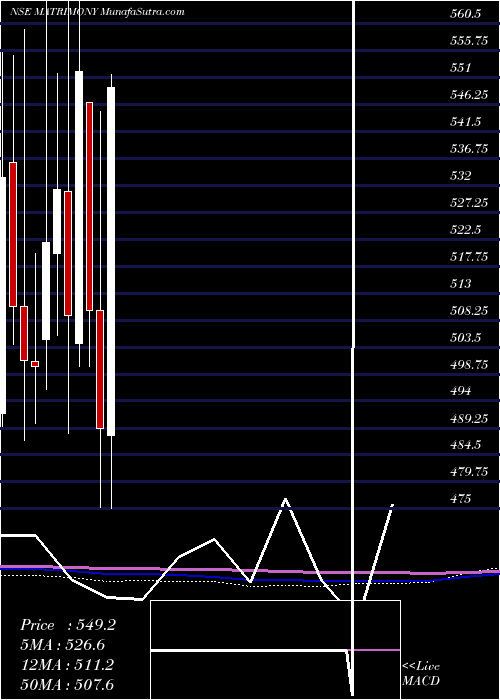500x700 pixels.
Task: Click the <<Live MACD label
Action: pyautogui.click(x=421, y=673)
